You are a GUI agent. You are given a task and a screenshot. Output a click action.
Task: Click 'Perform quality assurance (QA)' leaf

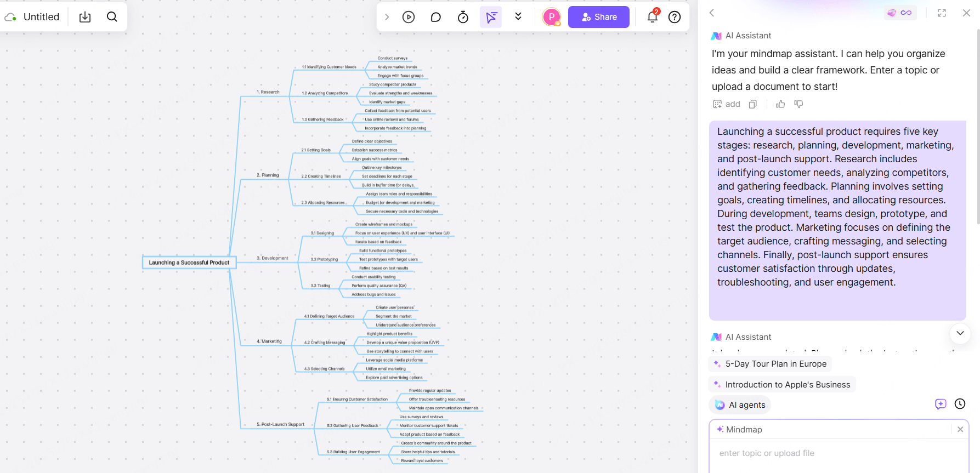[379, 286]
